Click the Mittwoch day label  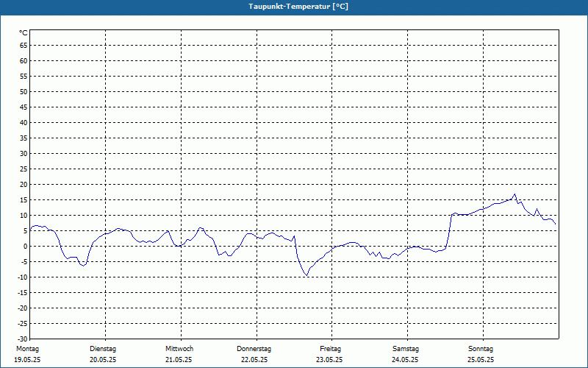(179, 349)
